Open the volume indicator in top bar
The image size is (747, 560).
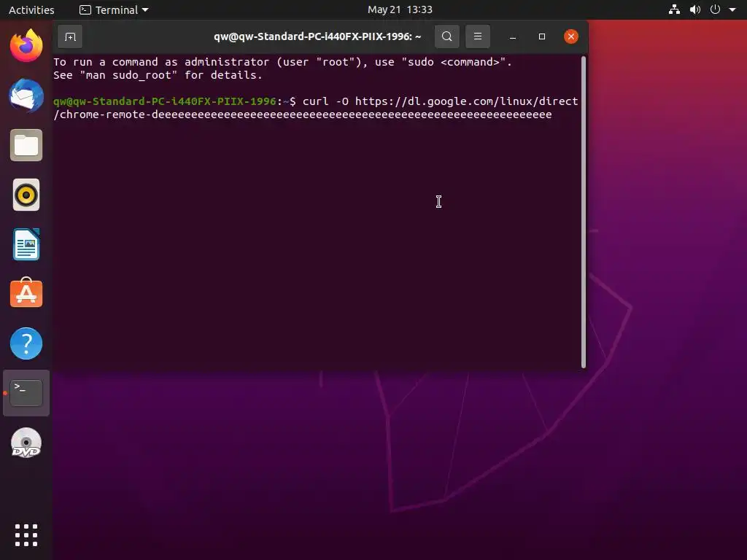(x=695, y=9)
